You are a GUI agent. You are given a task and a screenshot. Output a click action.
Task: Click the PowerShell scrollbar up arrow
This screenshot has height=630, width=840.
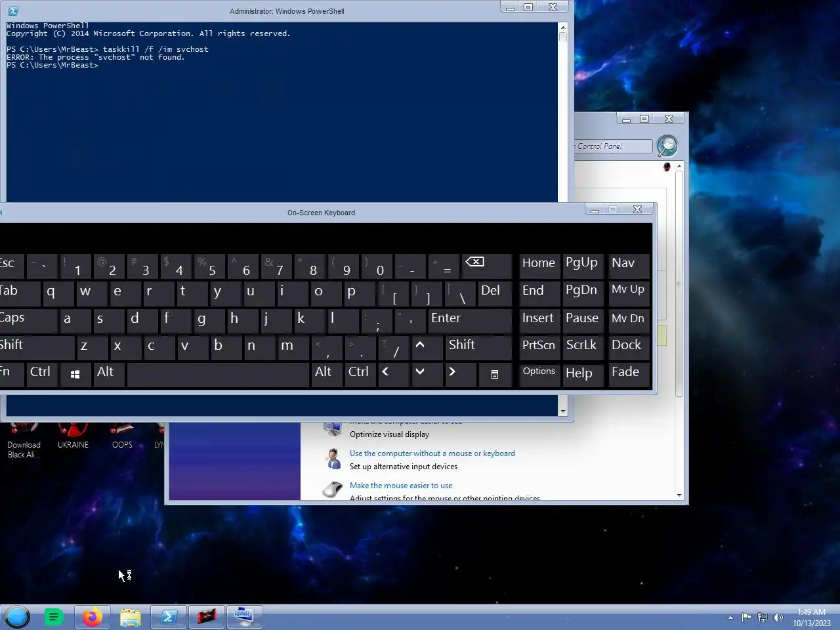pyautogui.click(x=562, y=27)
